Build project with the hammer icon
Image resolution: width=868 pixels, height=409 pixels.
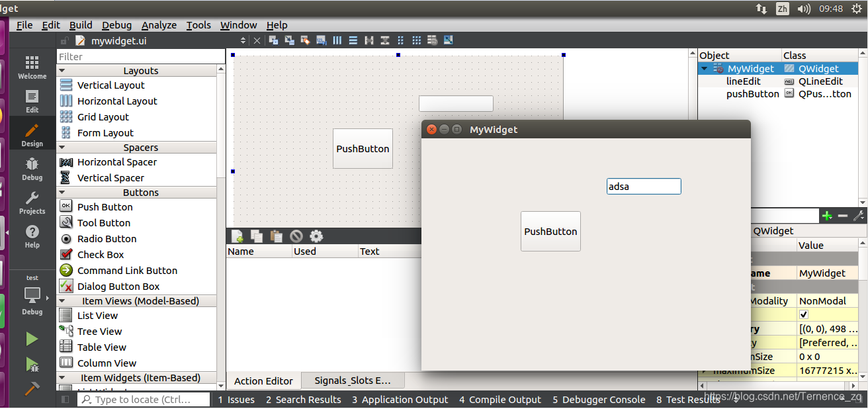[32, 388]
